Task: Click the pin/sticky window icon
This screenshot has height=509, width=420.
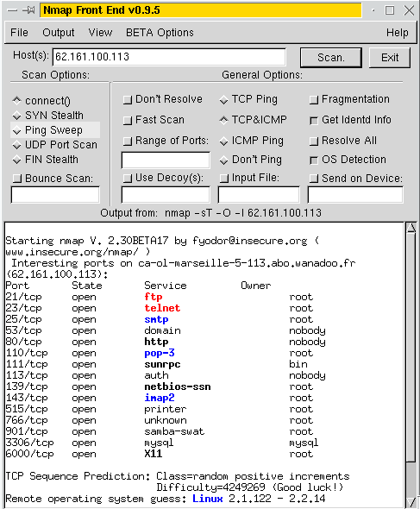Action: tap(28, 10)
